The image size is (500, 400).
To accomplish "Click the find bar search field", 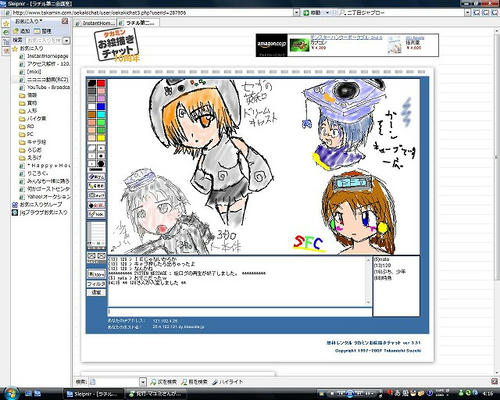I will [x=114, y=382].
